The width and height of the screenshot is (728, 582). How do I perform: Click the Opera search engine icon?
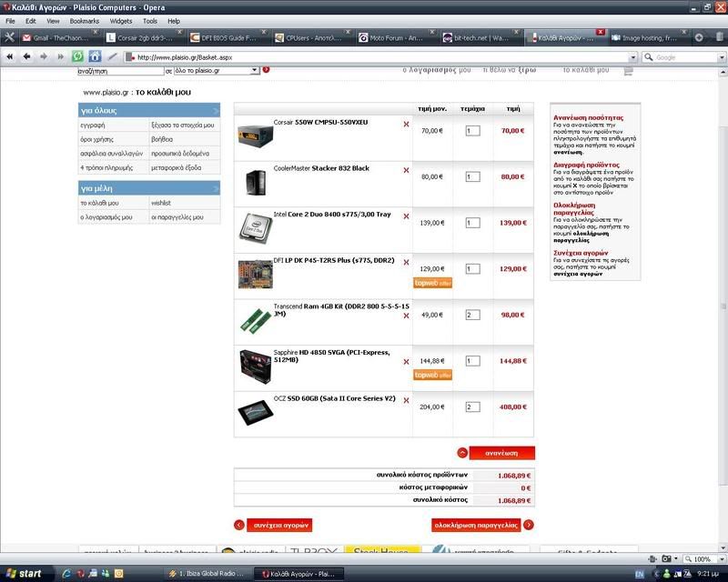pos(648,57)
